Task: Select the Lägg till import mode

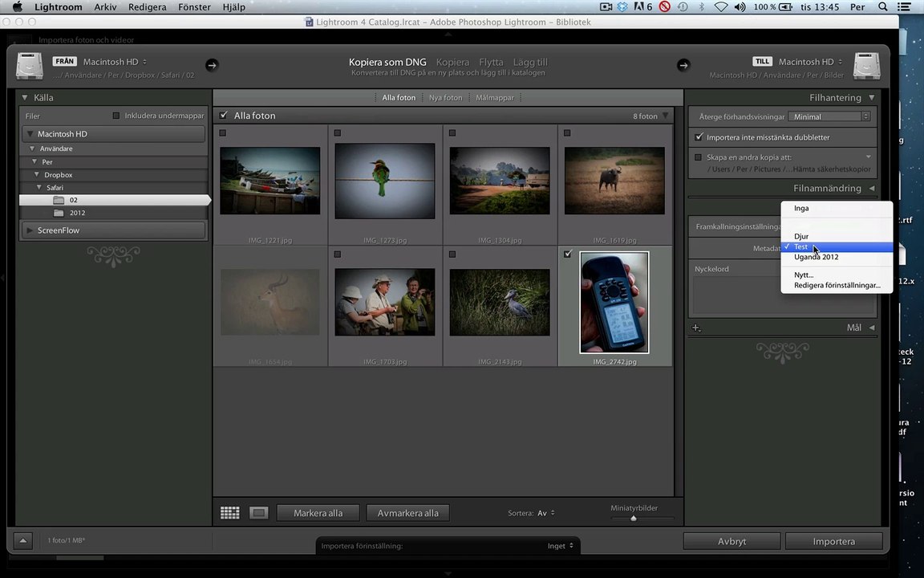Action: coord(530,62)
